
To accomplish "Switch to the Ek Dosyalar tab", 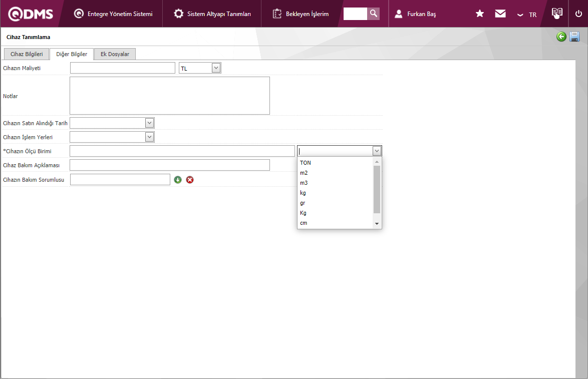I will pos(115,54).
